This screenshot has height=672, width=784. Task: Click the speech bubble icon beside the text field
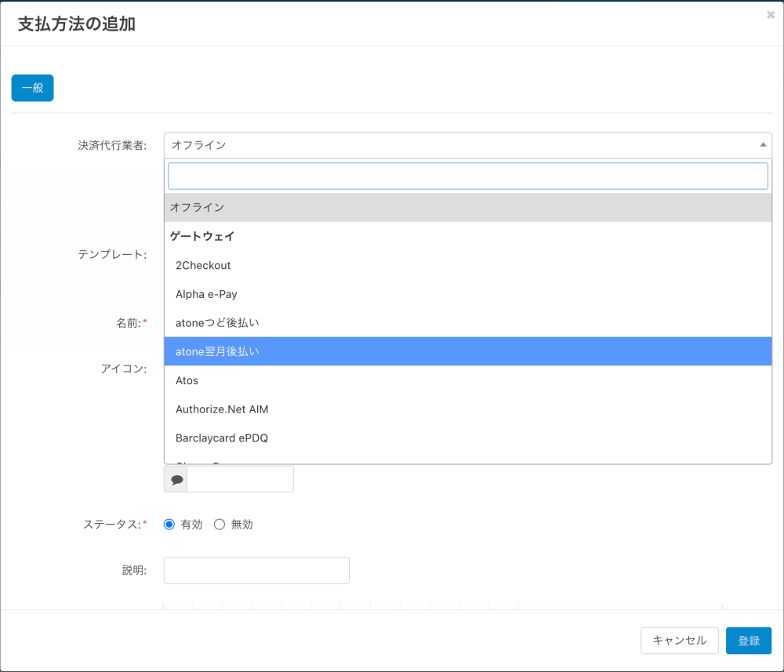[176, 479]
